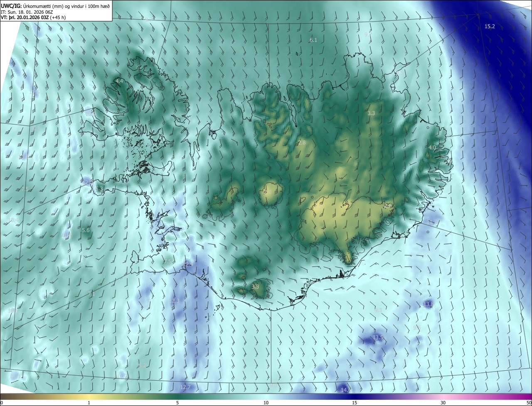Click the 4.0 value near the east coast
Image resolution: width=532 pixels, height=406 pixels.
click(x=432, y=147)
